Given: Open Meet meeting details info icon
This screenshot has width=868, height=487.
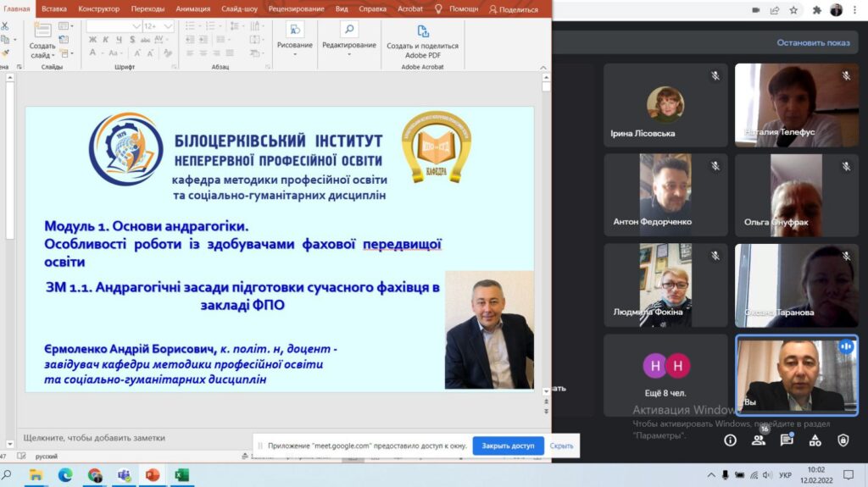Looking at the screenshot, I should pyautogui.click(x=730, y=440).
